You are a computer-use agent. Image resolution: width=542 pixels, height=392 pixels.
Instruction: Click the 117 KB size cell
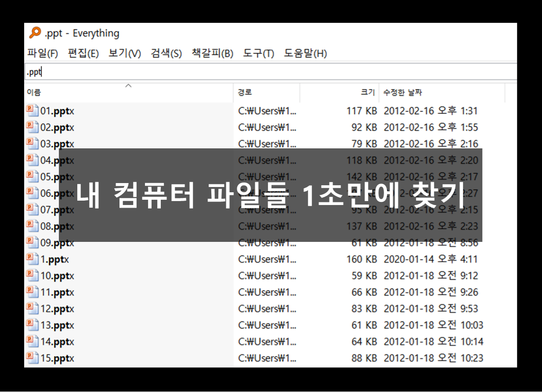coord(362,111)
